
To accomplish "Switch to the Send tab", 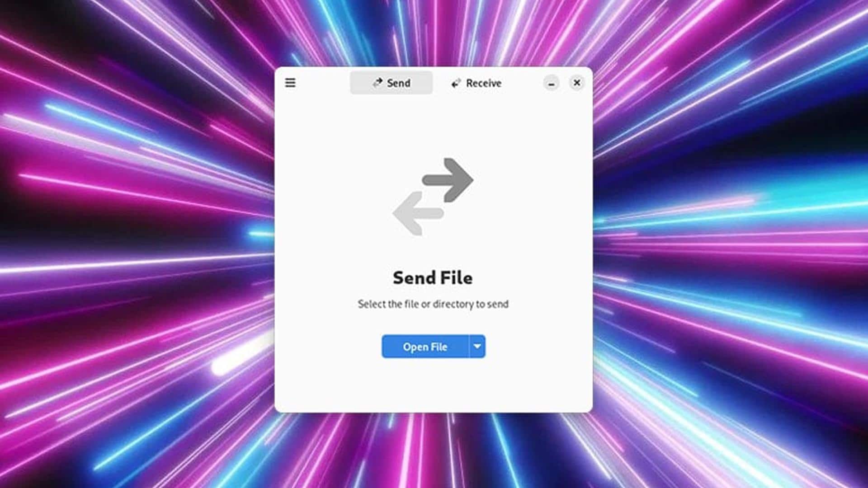I will point(391,83).
